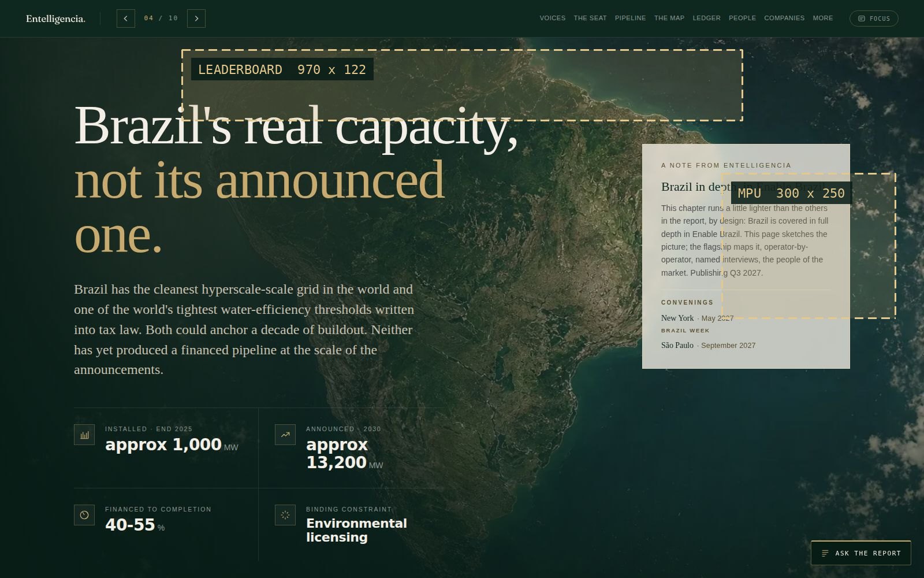Click the "INSTALLED · END 2025" label

[148, 429]
